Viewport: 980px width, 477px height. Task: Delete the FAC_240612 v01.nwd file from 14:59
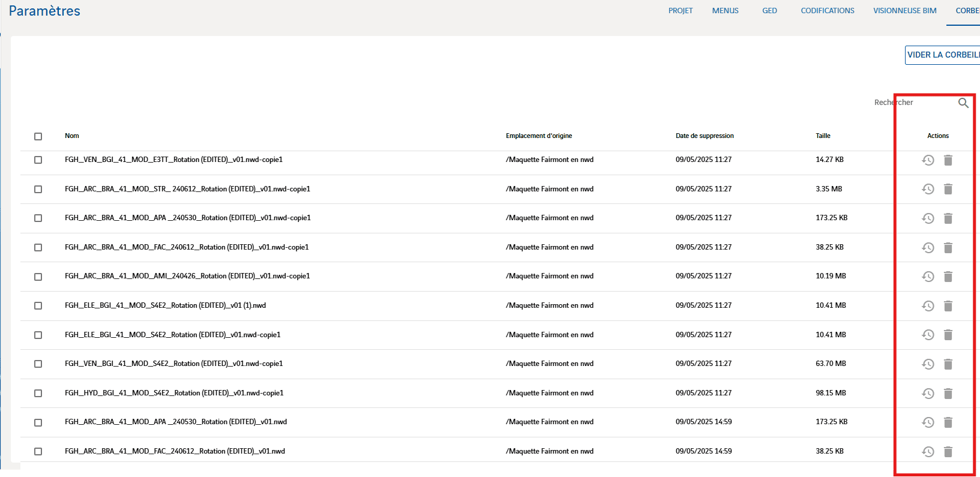click(x=948, y=452)
